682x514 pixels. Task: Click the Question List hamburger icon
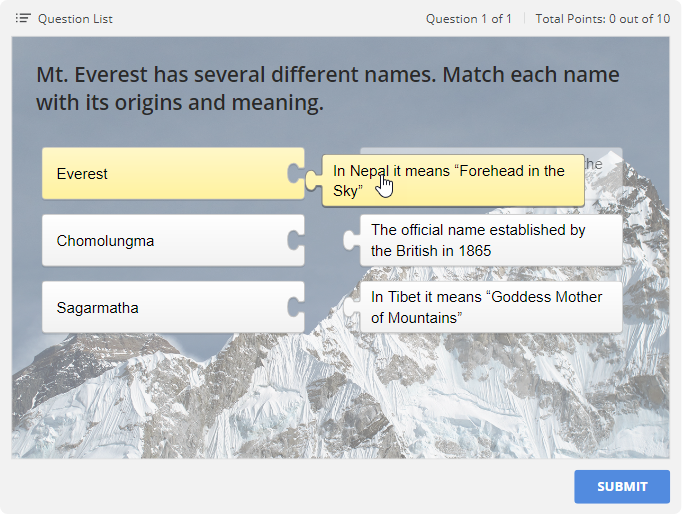23,18
